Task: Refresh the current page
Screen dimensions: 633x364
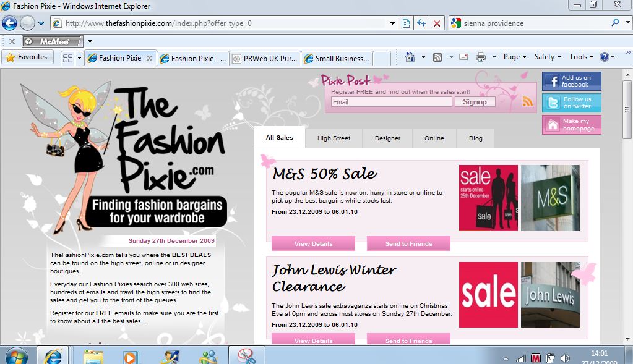Action: pos(421,23)
